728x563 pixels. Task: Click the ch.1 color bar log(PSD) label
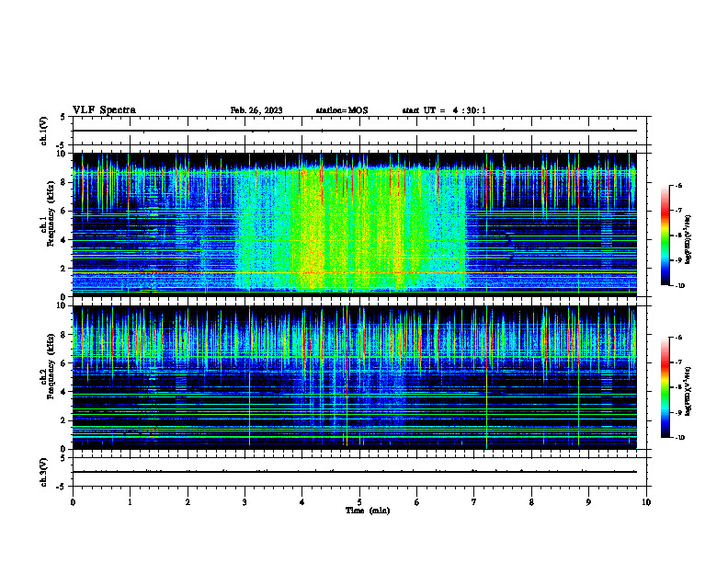(x=688, y=239)
